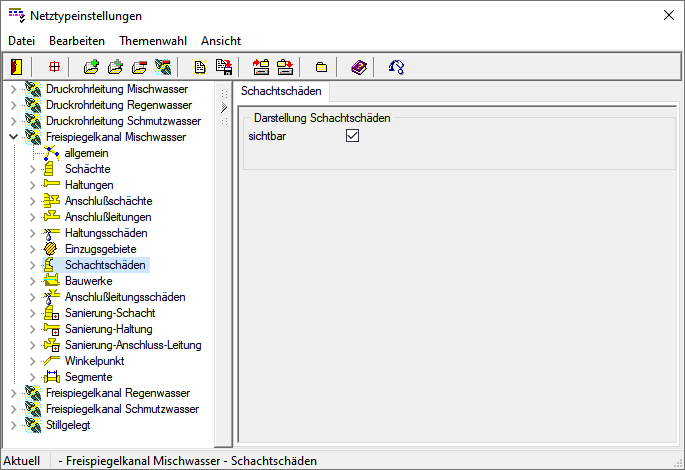Click the red crosshair toolbar icon
Viewport: 685px width, 470px height.
pyautogui.click(x=54, y=67)
